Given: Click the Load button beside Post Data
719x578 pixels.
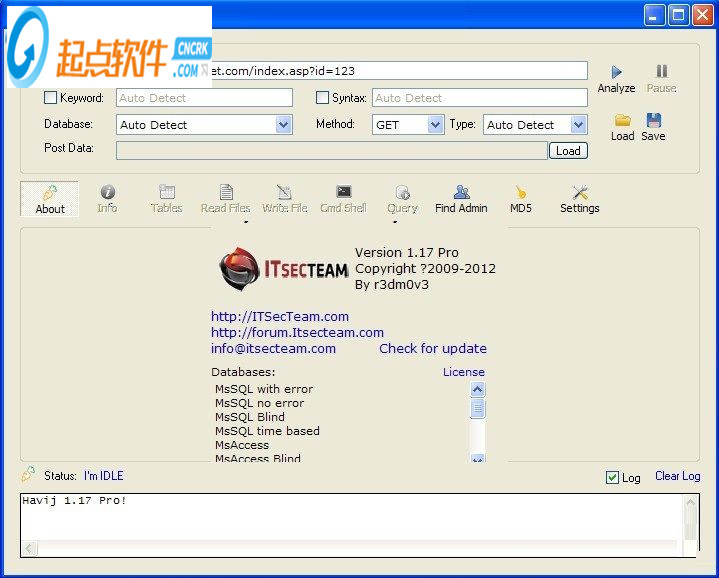Looking at the screenshot, I should click(568, 151).
